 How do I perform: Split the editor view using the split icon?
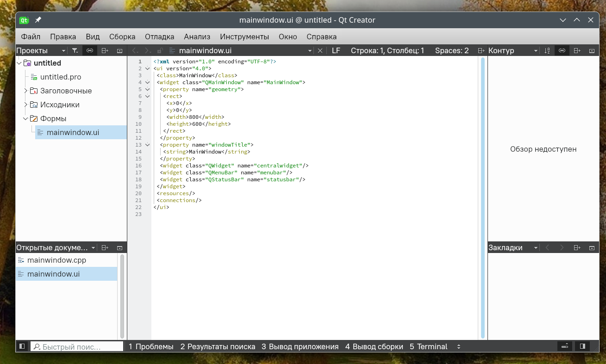[481, 50]
